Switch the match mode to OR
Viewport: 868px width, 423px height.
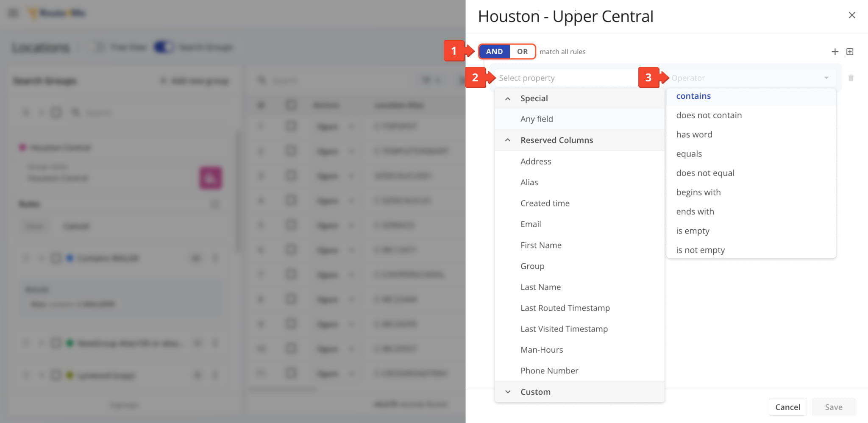pyautogui.click(x=522, y=52)
